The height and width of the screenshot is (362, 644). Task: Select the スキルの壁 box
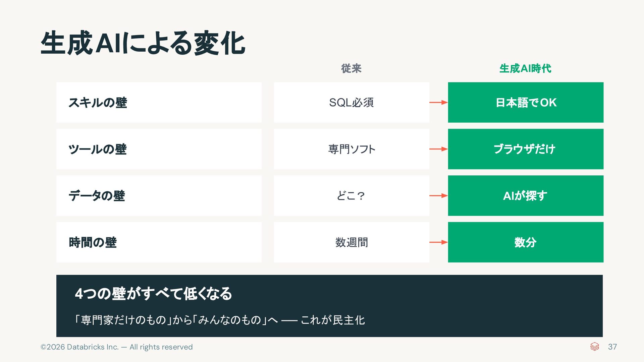159,102
